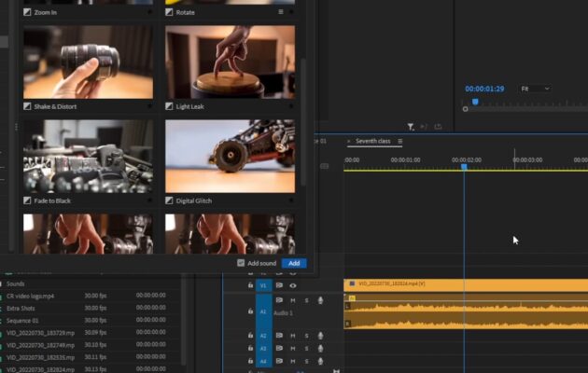The image size is (588, 373).
Task: Toggle sync lock on track A2
Action: (278, 336)
